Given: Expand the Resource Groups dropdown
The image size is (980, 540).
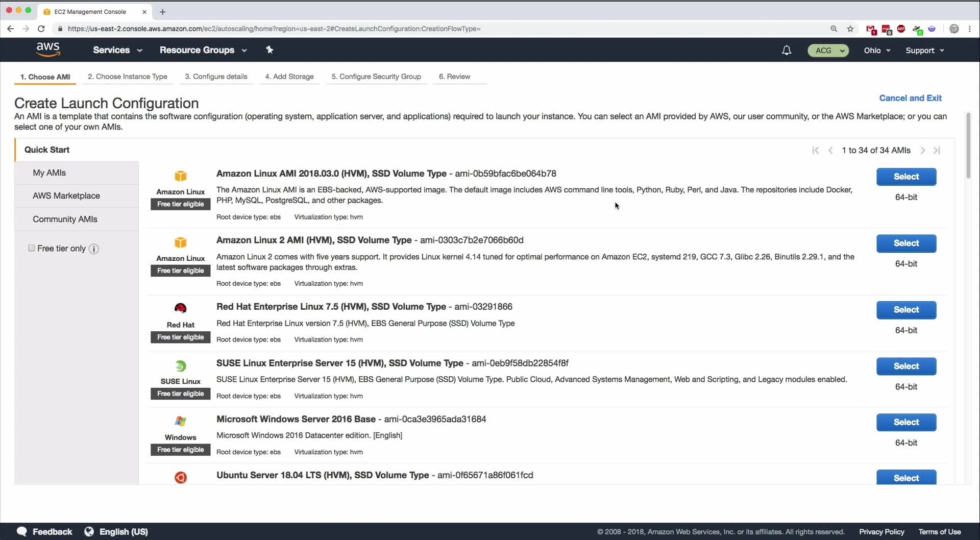Looking at the screenshot, I should point(203,50).
